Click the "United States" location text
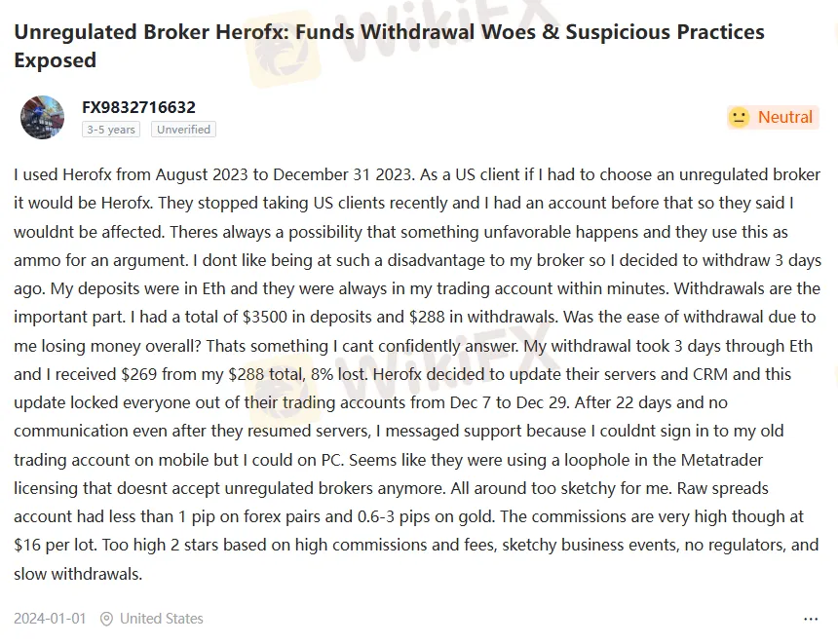Viewport: 838px width, 644px height. 162,619
